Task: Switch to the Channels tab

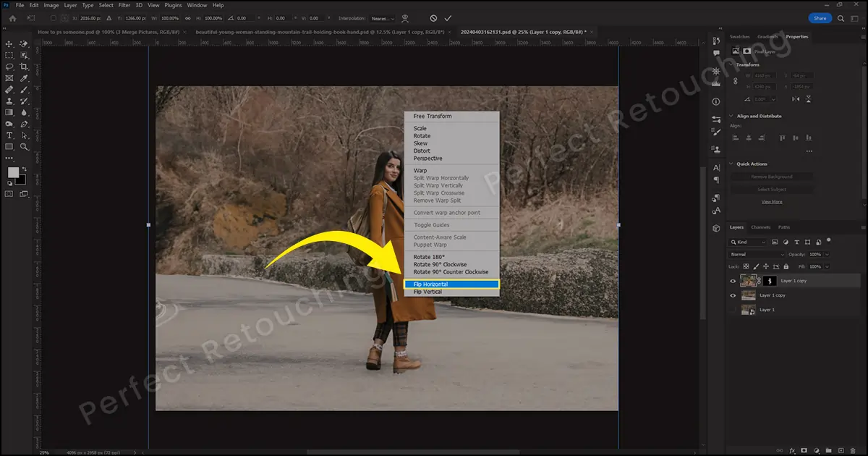Action: click(760, 227)
